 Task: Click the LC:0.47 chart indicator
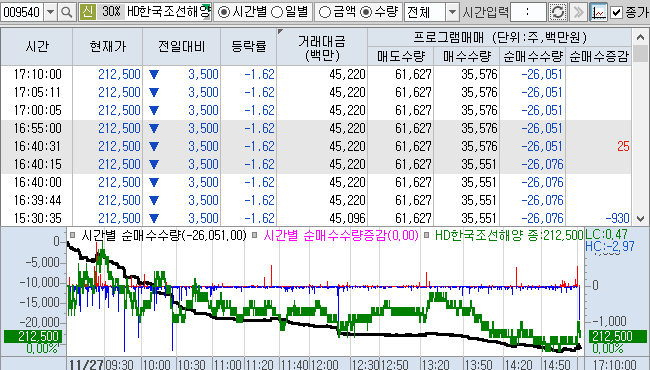(x=606, y=234)
